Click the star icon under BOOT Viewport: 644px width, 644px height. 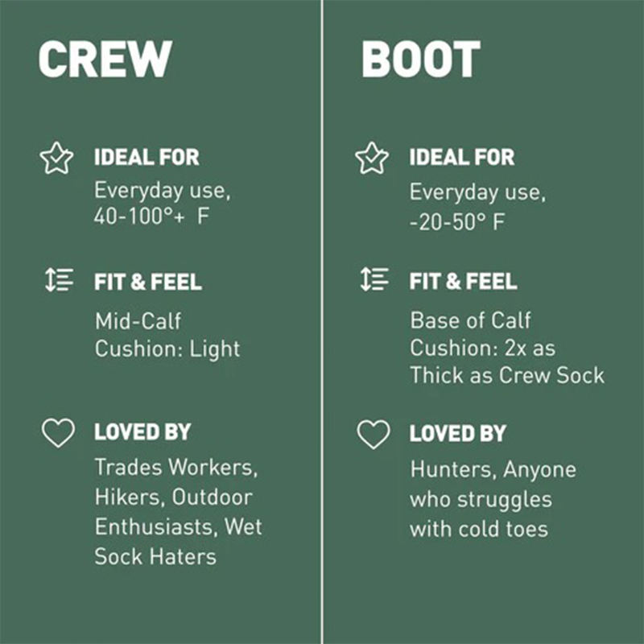point(372,159)
